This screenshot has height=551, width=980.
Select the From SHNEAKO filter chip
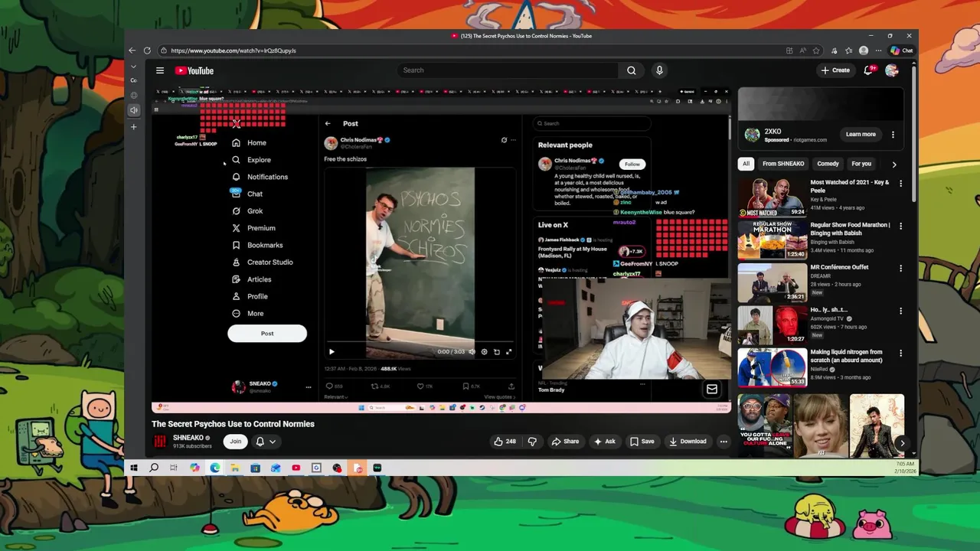(x=783, y=164)
